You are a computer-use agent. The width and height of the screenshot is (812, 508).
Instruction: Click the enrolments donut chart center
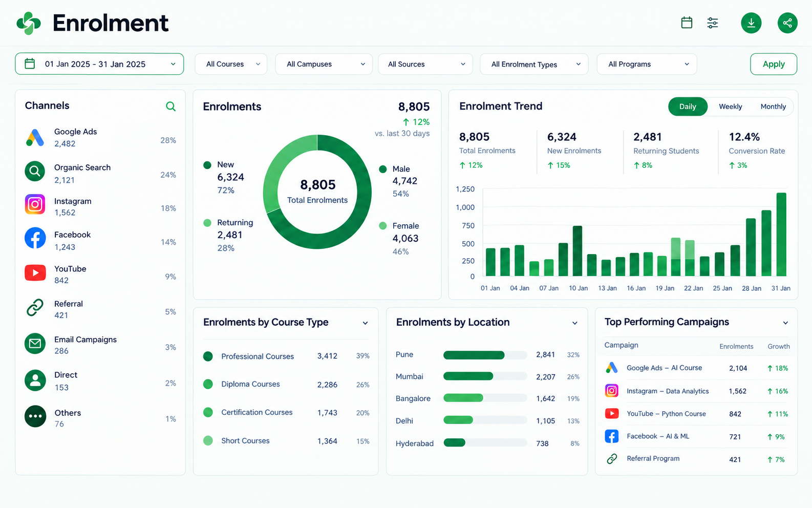(x=317, y=192)
